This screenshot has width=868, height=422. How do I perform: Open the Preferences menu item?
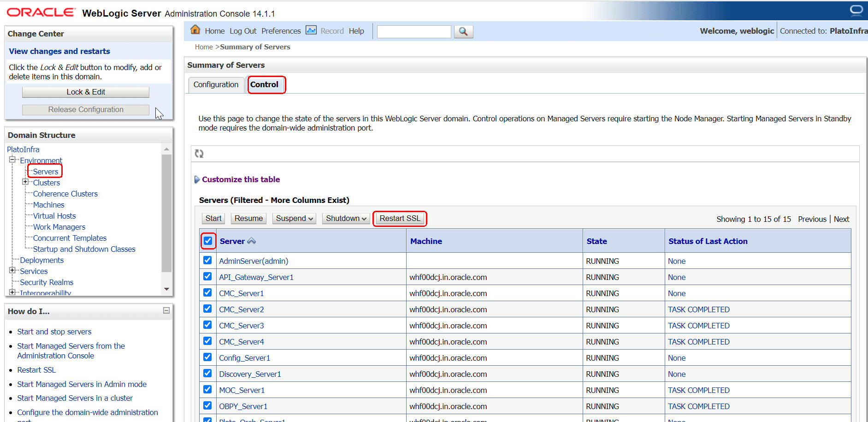[x=281, y=31]
